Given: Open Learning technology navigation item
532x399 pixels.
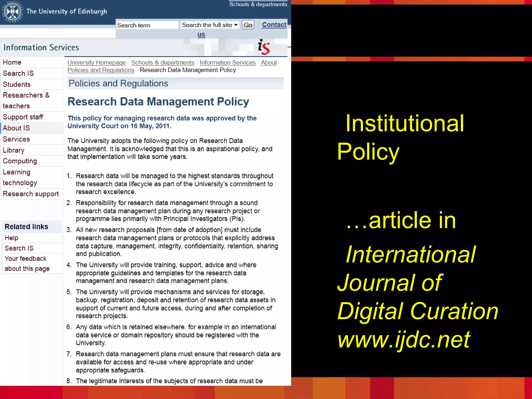Looking at the screenshot, I should pos(32,177).
